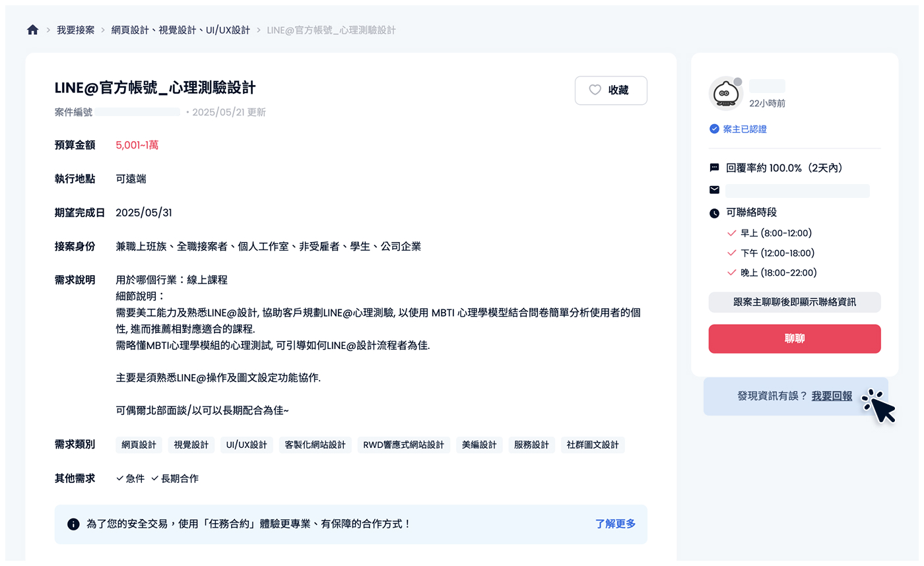
Task: Click 跟案主聊聊後即顯示聯絡資訊 button
Action: (795, 302)
